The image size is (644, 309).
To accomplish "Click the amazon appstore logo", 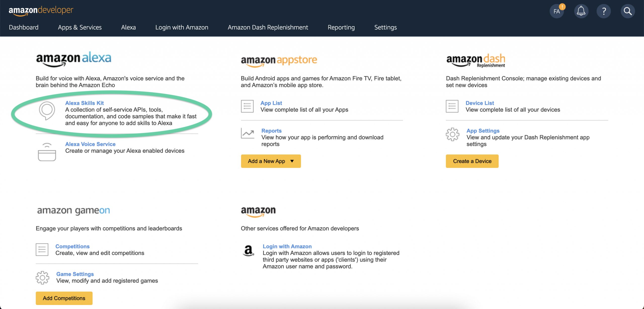I will (279, 61).
